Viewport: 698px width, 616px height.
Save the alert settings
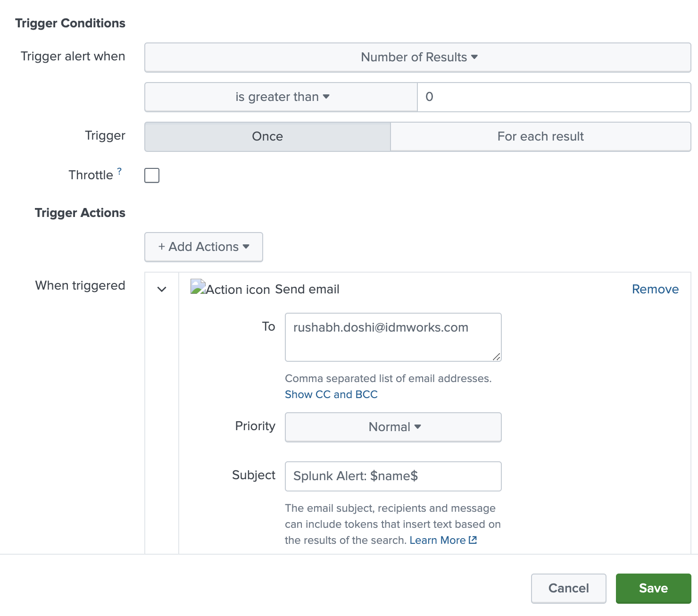(x=654, y=588)
